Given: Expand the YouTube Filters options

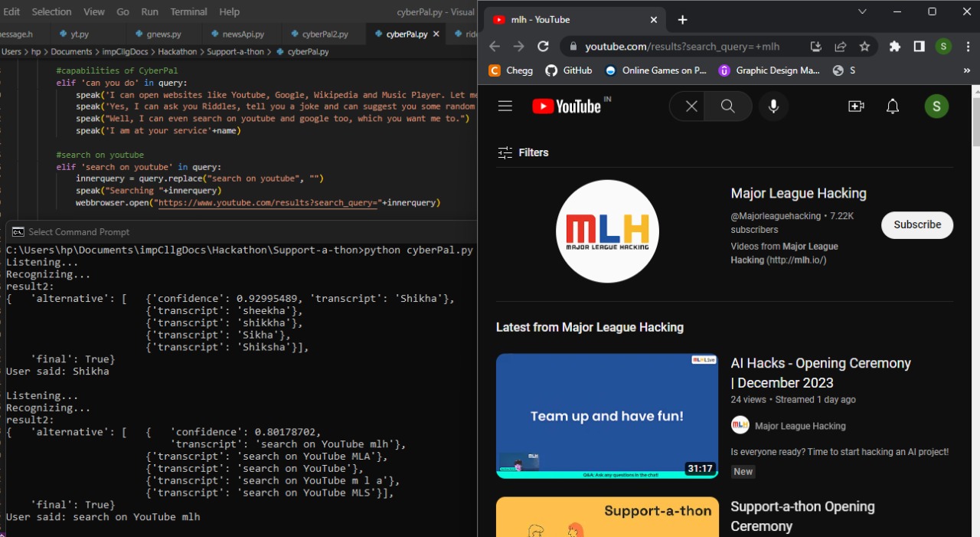Looking at the screenshot, I should pyautogui.click(x=523, y=152).
